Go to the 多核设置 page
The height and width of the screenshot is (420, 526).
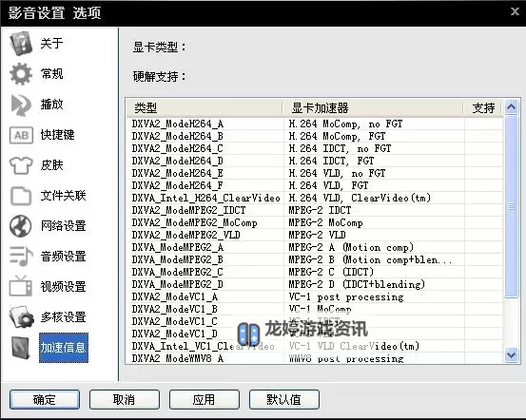coord(63,317)
